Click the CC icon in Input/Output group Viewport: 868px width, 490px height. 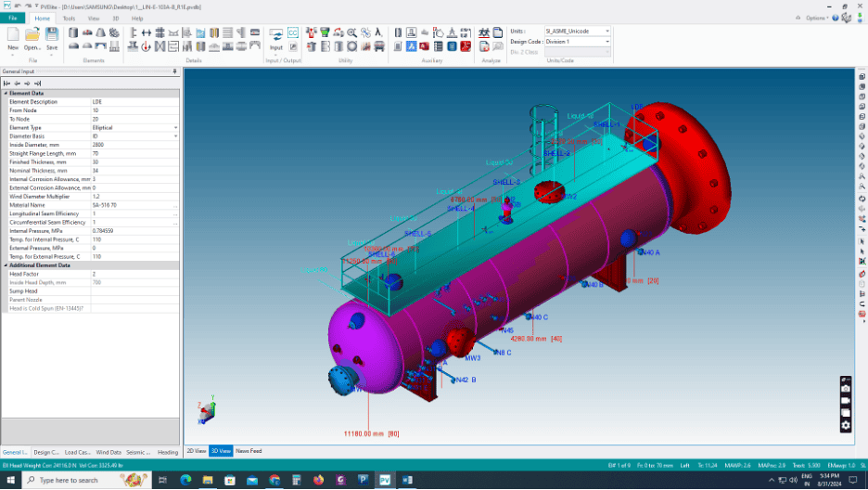[x=293, y=32]
